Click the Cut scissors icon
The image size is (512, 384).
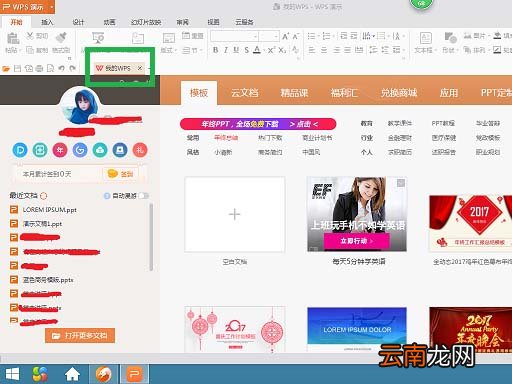30,36
